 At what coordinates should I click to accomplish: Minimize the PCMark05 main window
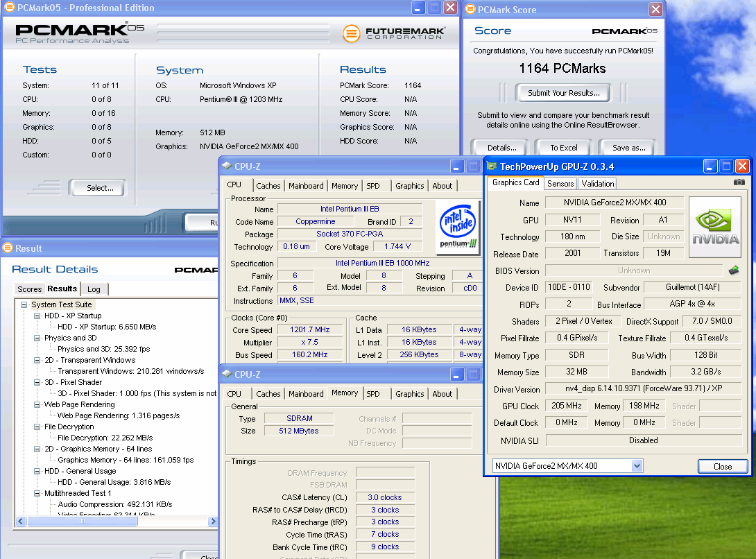[418, 8]
